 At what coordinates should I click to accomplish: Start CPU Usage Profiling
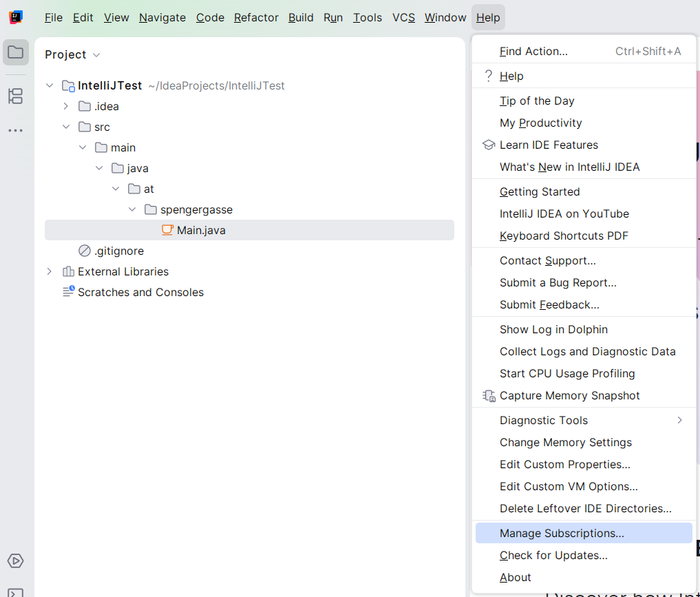click(x=584, y=373)
